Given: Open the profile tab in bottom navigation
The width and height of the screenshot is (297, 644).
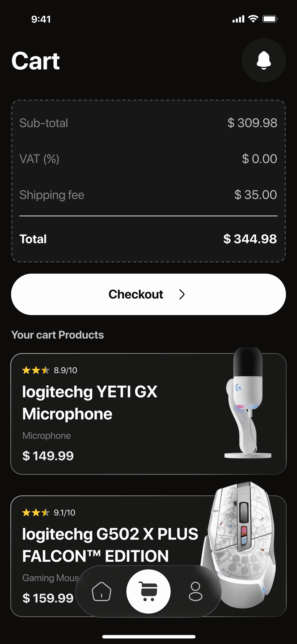Looking at the screenshot, I should coord(195,591).
